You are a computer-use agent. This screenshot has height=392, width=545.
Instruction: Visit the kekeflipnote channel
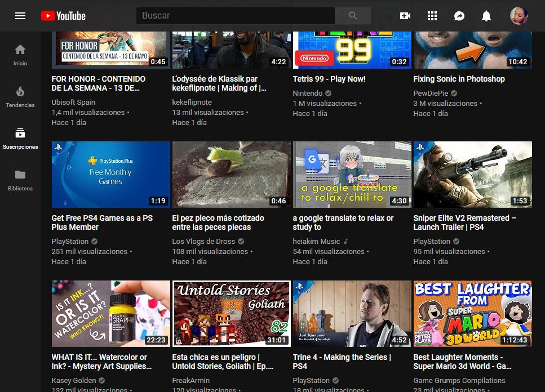[x=192, y=102]
